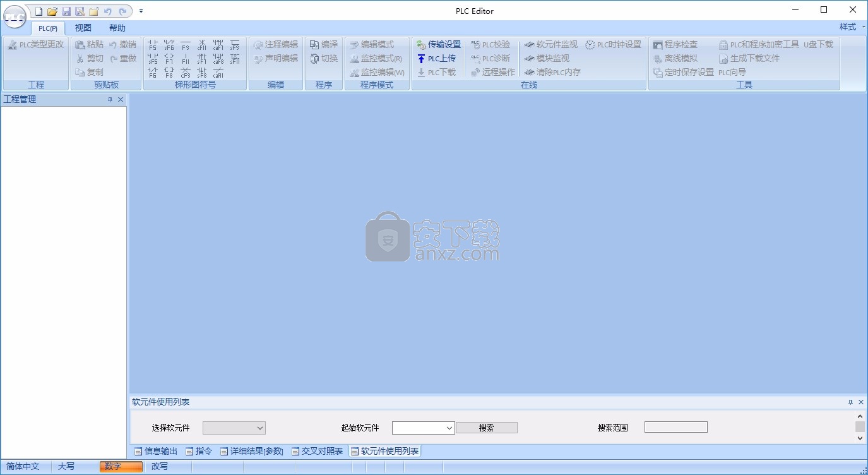This screenshot has width=868, height=475.
Task: Delete horizontal line cF9 symbol
Action: (x=186, y=72)
